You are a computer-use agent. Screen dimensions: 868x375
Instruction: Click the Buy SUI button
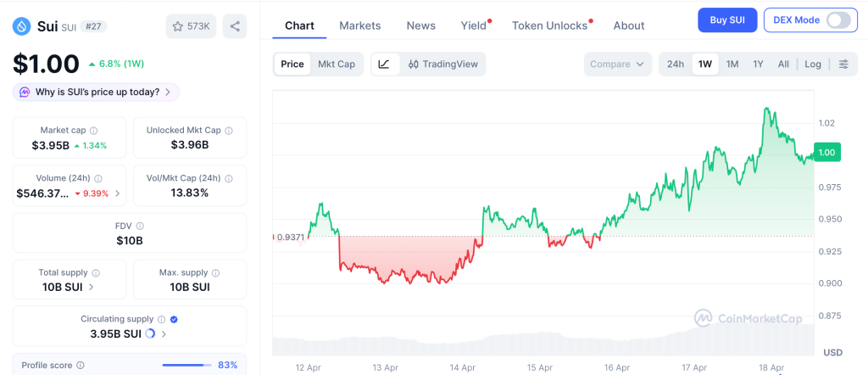[727, 20]
